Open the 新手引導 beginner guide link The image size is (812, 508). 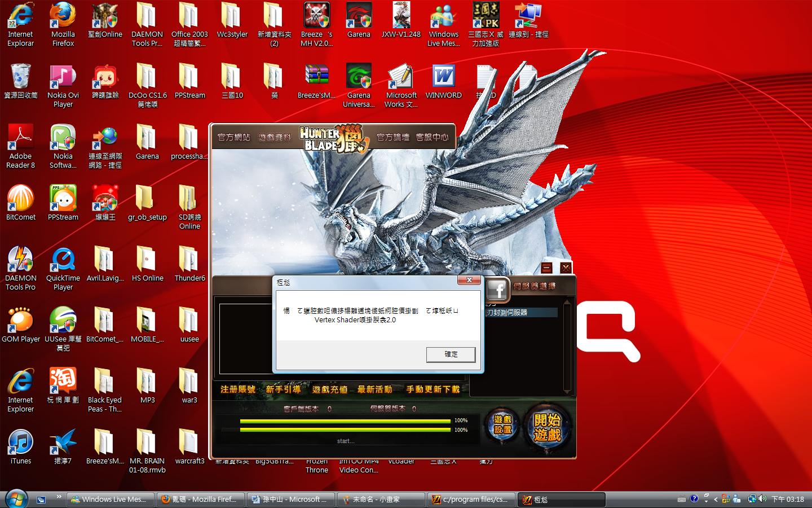tap(283, 389)
